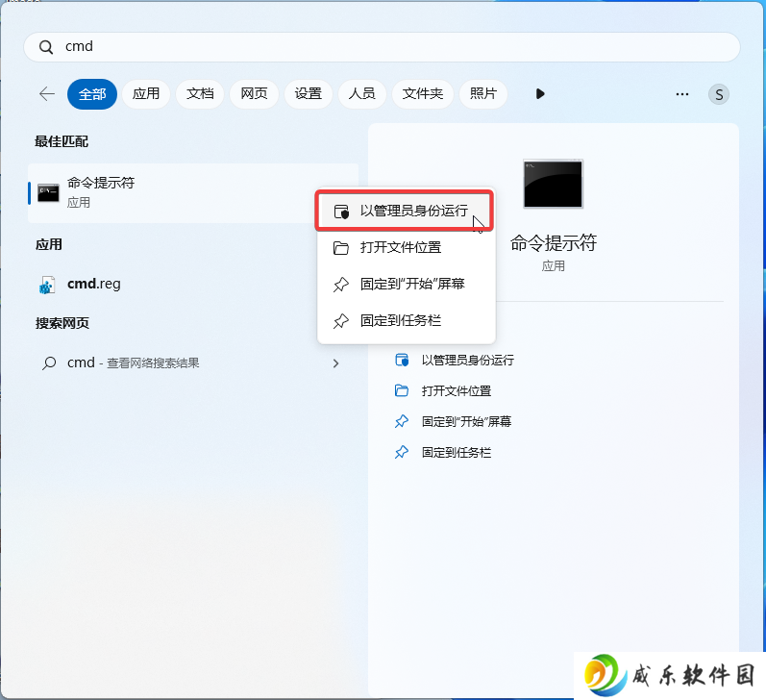Choose 打开文件位置 in context menu
Image resolution: width=766 pixels, height=700 pixels.
(406, 247)
